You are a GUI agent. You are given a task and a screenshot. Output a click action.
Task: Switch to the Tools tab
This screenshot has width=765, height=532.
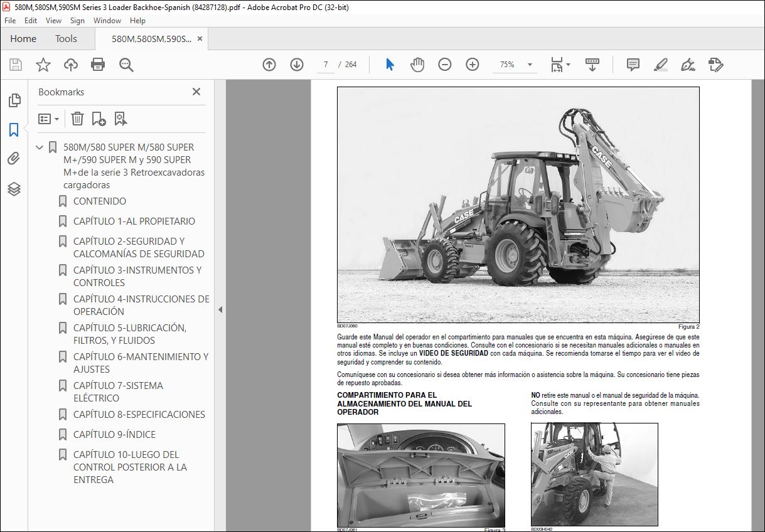point(66,39)
